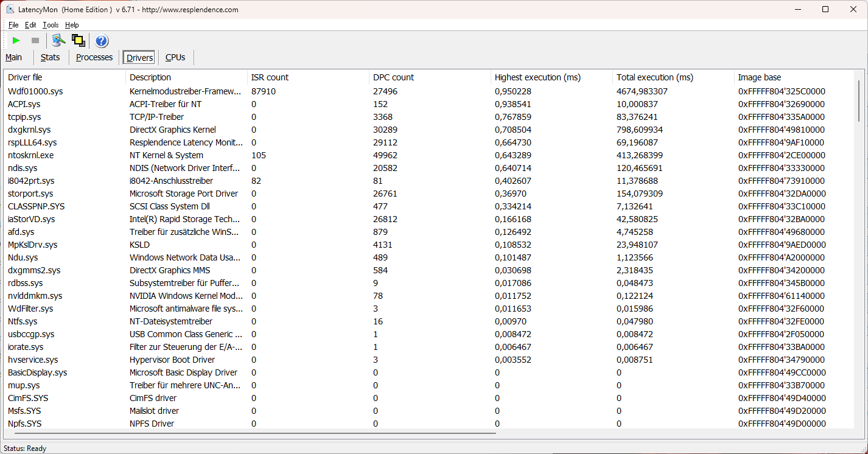
Task: Select the nvlddmkm.sys driver entry
Action: pyautogui.click(x=35, y=296)
